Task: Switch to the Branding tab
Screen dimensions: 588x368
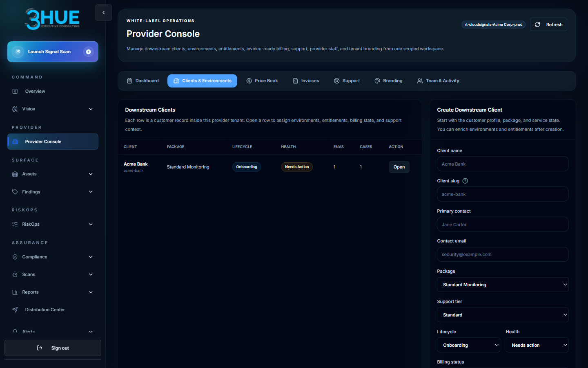Action: tap(388, 81)
